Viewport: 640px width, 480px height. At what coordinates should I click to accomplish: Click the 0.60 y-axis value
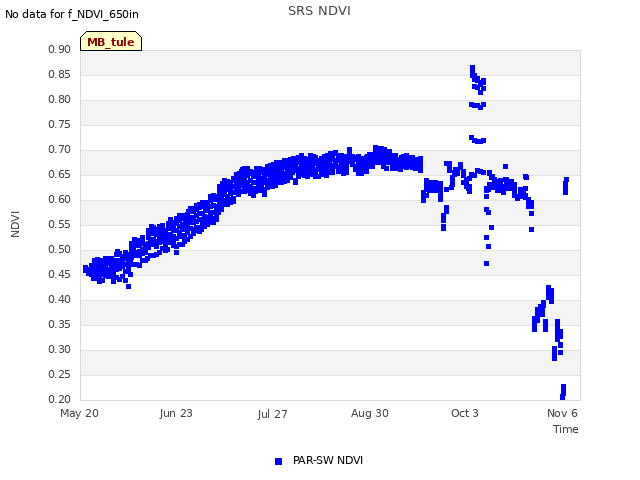click(x=60, y=200)
